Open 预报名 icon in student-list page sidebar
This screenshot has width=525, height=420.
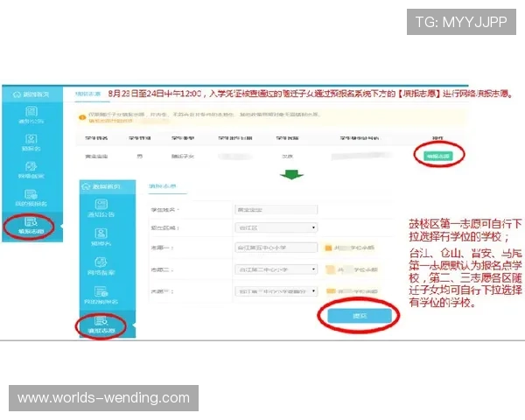[31, 138]
